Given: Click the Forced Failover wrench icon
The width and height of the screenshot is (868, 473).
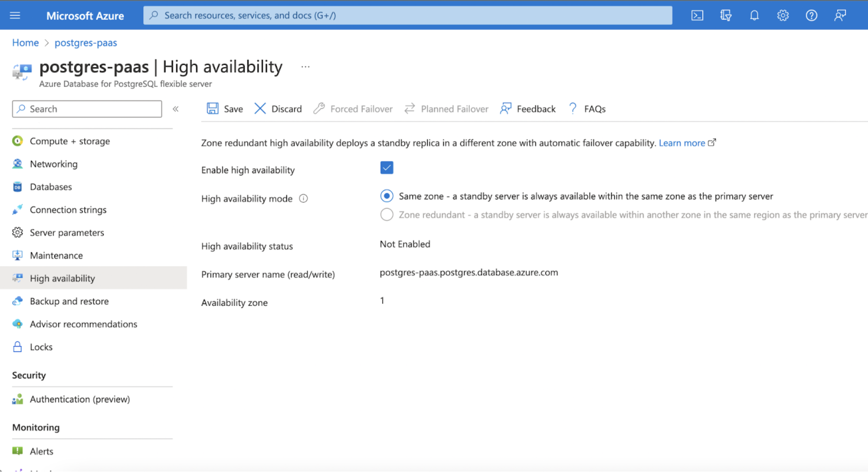Looking at the screenshot, I should [x=319, y=108].
